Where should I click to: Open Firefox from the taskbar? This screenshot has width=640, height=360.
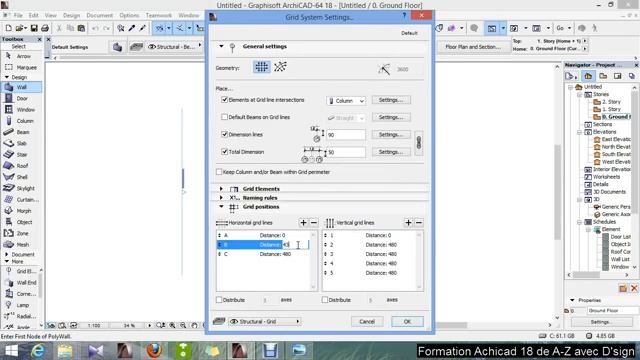click(x=154, y=351)
